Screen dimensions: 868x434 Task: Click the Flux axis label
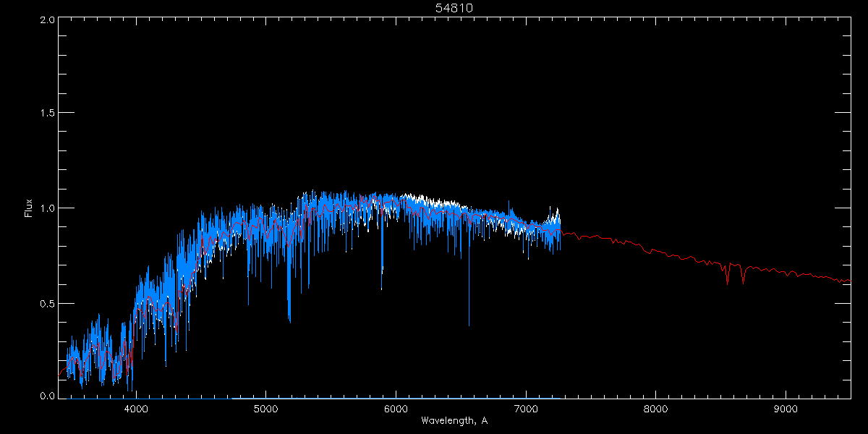[29, 208]
